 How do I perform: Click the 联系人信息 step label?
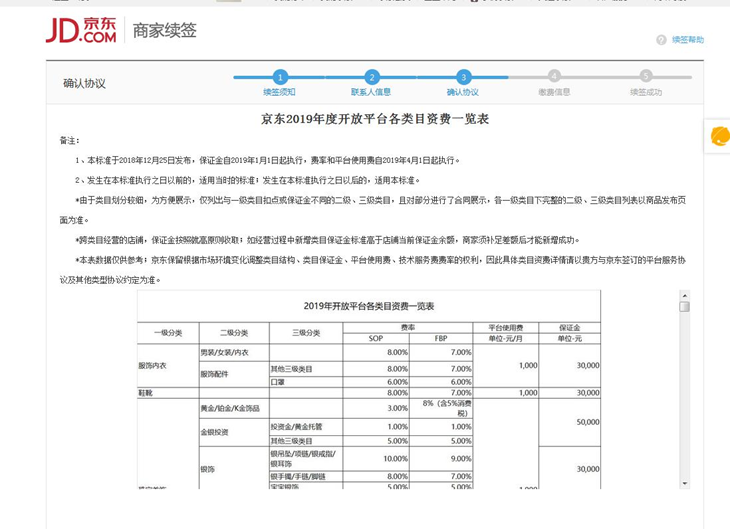click(371, 92)
